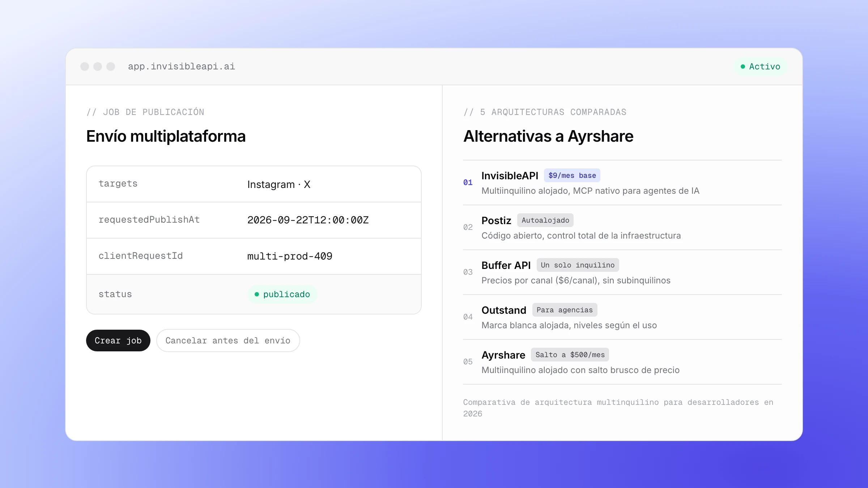The width and height of the screenshot is (868, 488).
Task: Click the Precios por canal description
Action: (x=576, y=281)
